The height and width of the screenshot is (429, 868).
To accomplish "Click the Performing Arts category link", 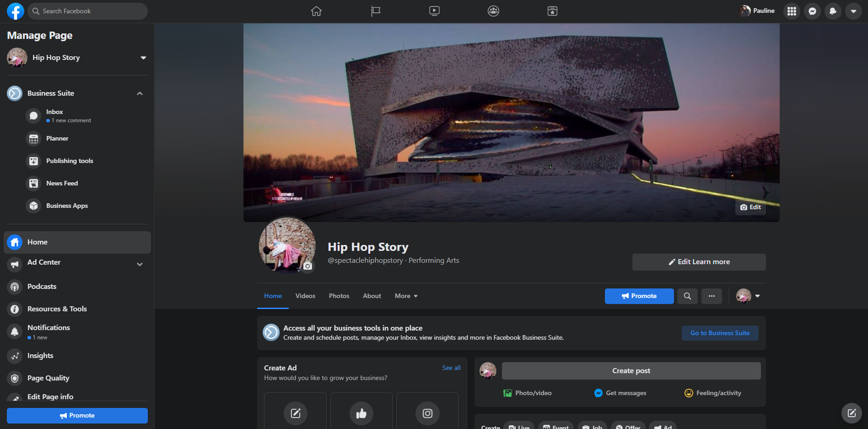I will click(x=434, y=261).
